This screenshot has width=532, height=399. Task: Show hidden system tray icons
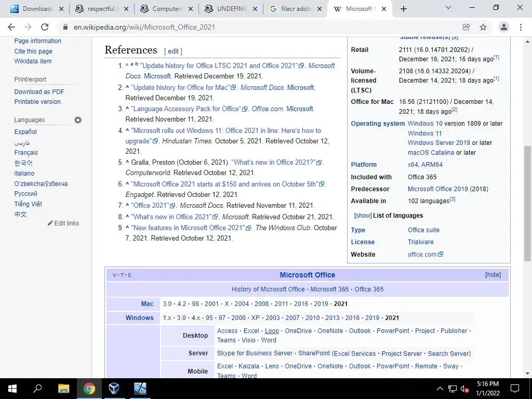440,389
